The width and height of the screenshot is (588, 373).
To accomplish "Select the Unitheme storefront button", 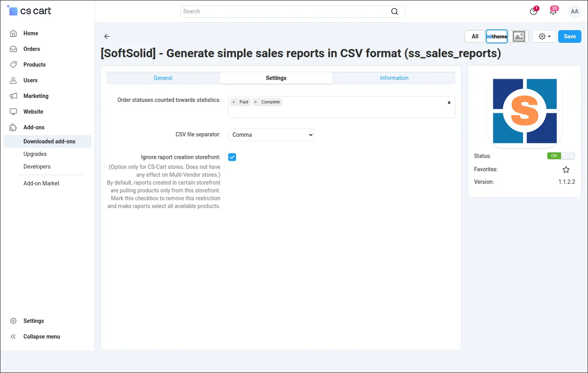I will 497,36.
